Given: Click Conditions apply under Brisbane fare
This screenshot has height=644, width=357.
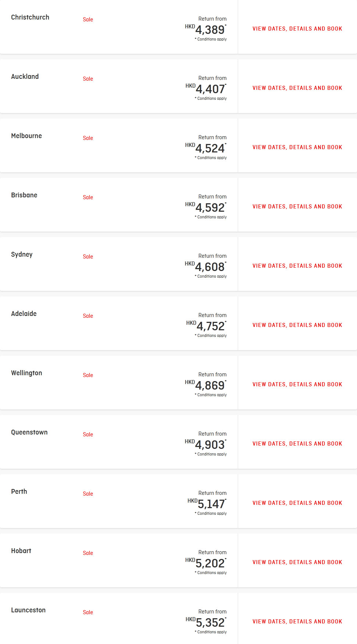Looking at the screenshot, I should (211, 217).
